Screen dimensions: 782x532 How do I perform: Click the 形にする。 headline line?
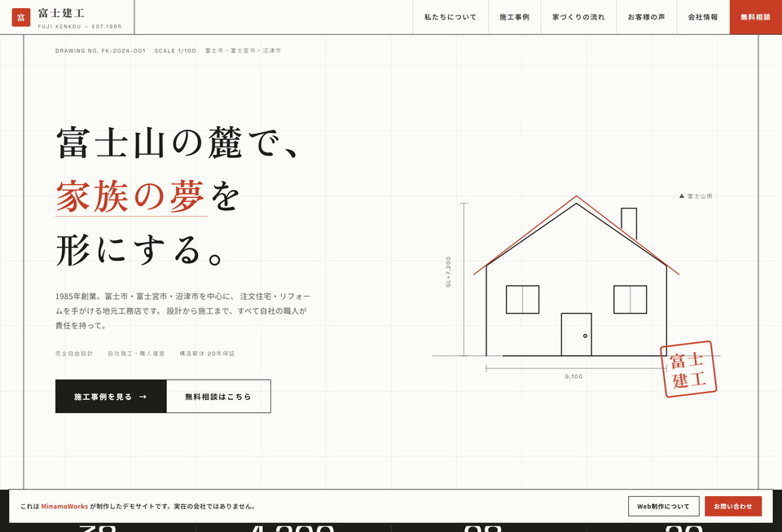[139, 250]
